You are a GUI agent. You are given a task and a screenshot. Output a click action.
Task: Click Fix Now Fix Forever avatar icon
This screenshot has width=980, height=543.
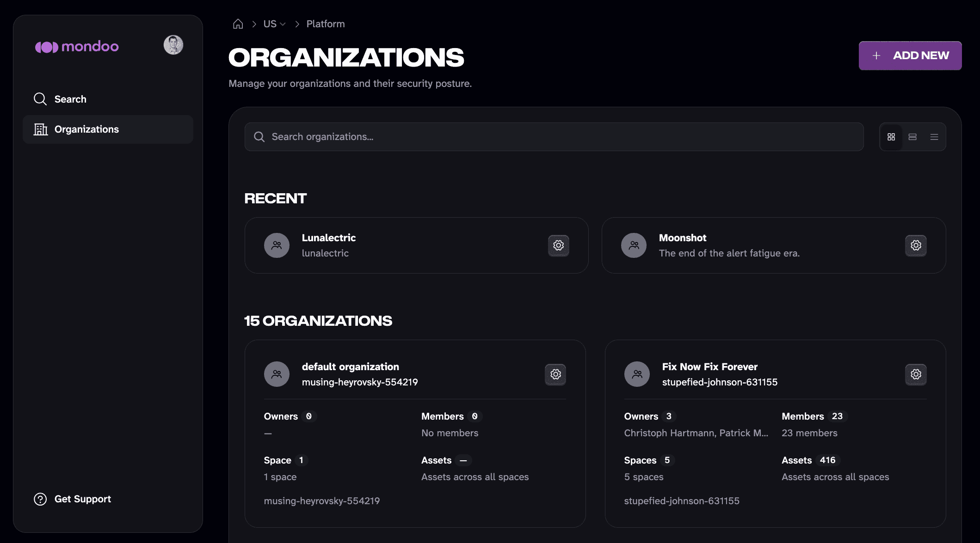pos(637,374)
